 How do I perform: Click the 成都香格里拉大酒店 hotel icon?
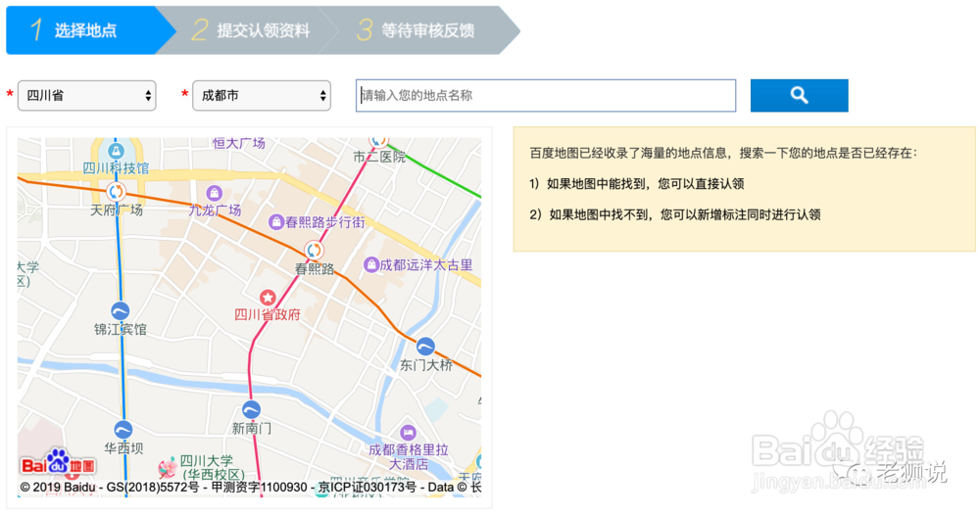coord(408,433)
